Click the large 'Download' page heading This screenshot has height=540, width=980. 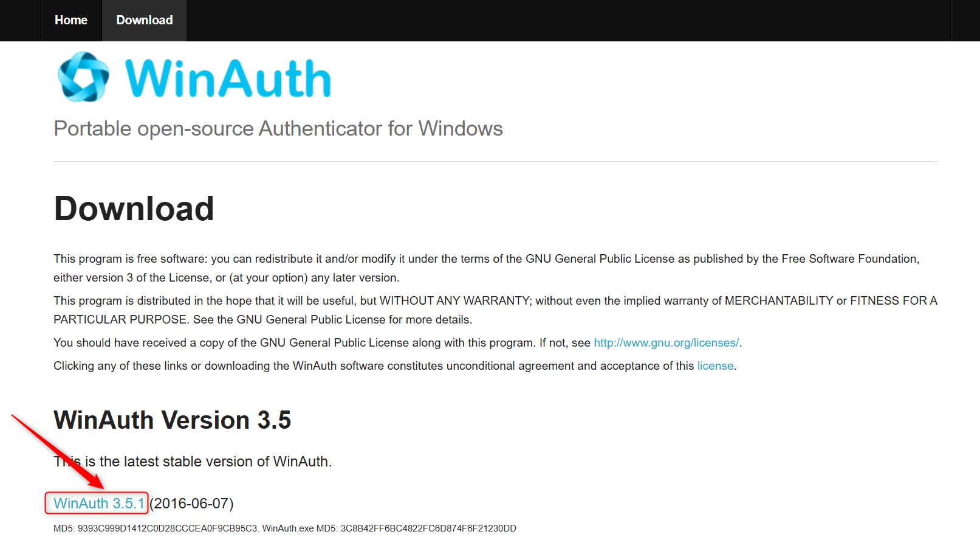pyautogui.click(x=134, y=209)
